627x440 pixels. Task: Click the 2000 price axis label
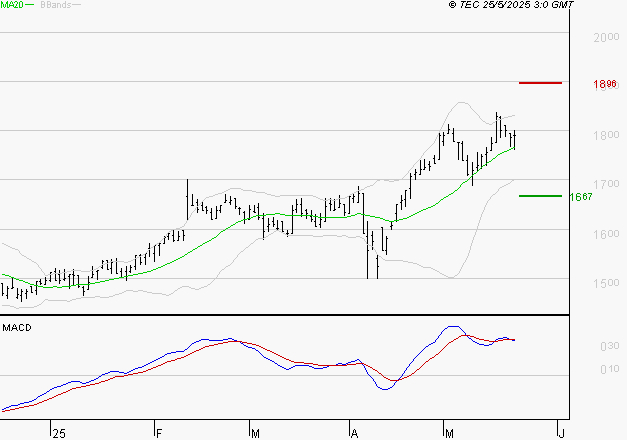coord(606,38)
